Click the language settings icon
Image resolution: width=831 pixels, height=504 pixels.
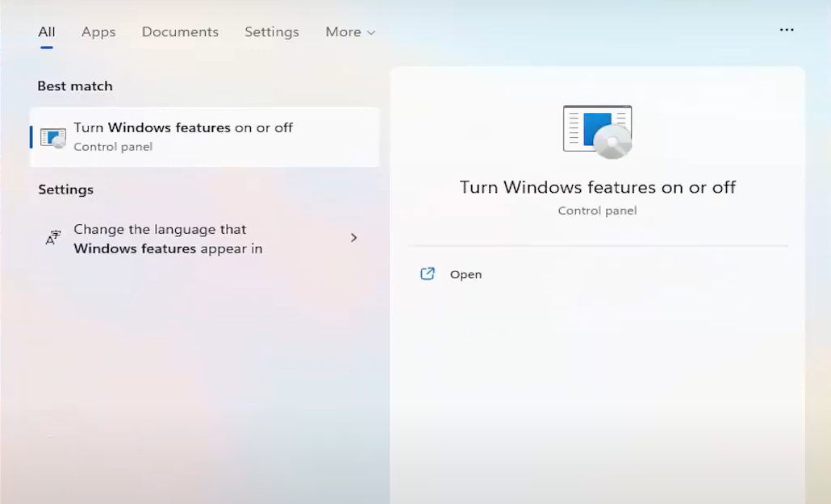click(x=53, y=238)
